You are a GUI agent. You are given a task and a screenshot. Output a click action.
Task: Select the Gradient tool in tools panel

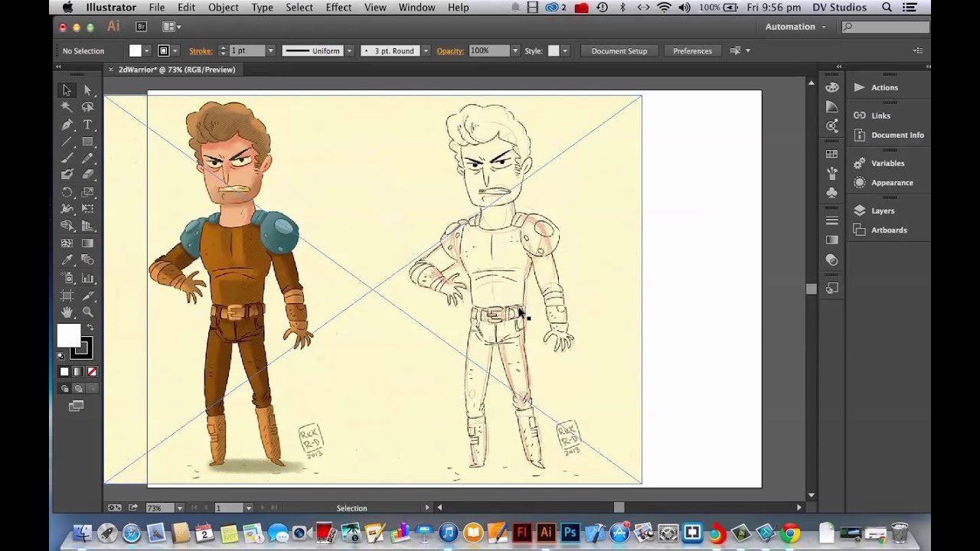click(x=87, y=243)
